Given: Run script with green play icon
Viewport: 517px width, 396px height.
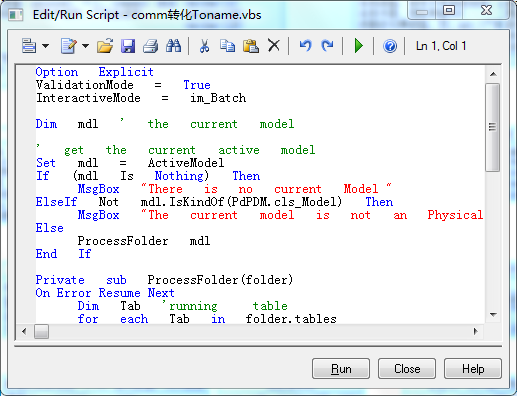Looking at the screenshot, I should (x=359, y=46).
